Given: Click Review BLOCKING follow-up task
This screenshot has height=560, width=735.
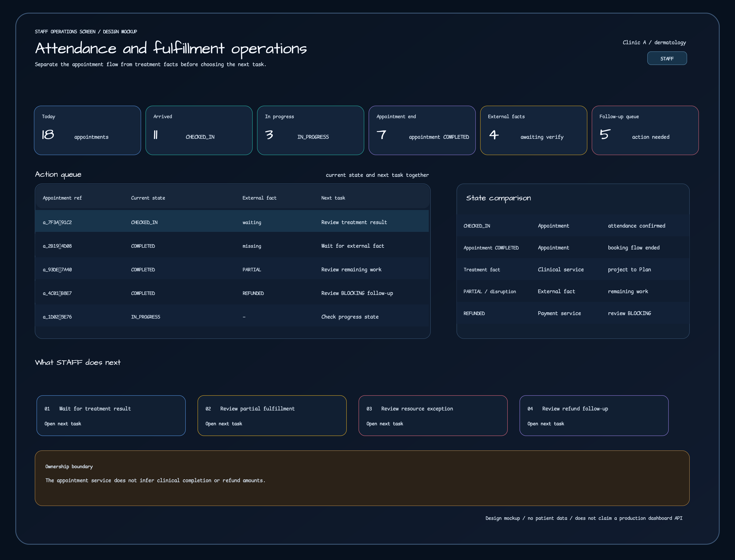Looking at the screenshot, I should 357,293.
